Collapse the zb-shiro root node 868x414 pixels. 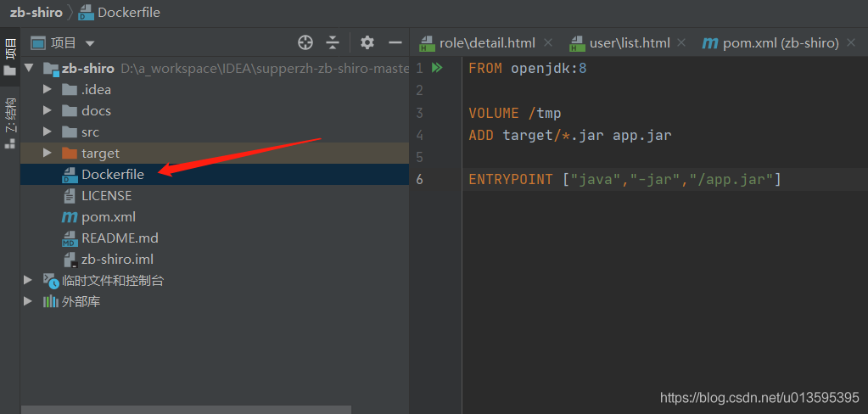tap(30, 69)
